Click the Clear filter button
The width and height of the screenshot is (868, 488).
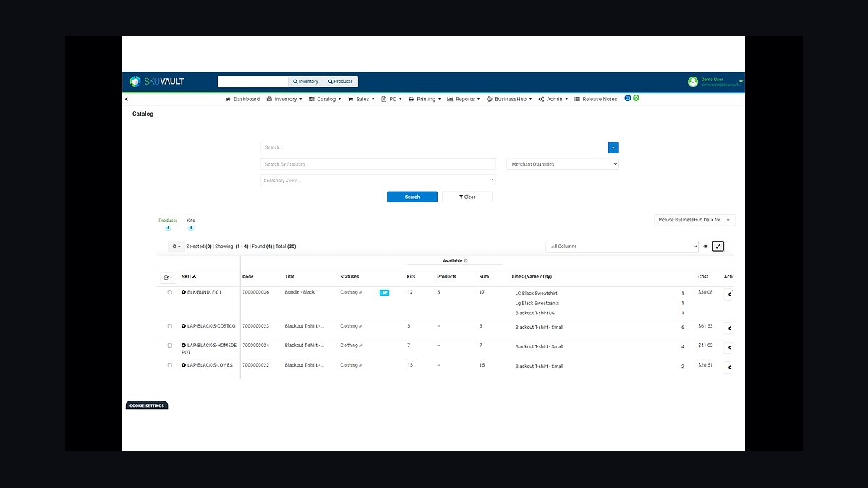[467, 197]
